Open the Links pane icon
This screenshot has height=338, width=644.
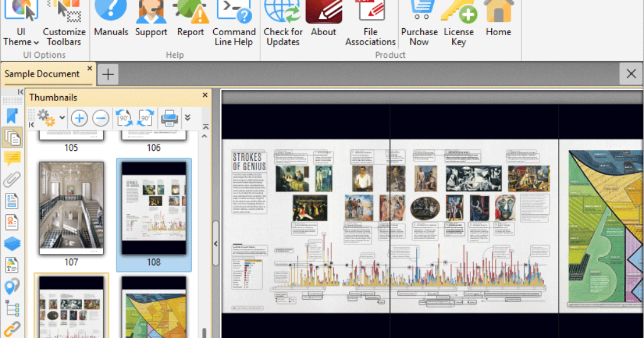point(12,329)
